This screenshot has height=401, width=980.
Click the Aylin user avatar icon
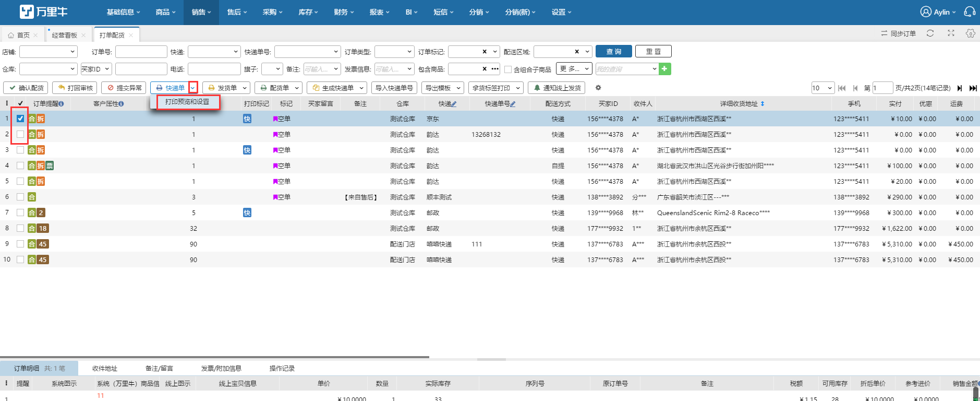coord(926,11)
